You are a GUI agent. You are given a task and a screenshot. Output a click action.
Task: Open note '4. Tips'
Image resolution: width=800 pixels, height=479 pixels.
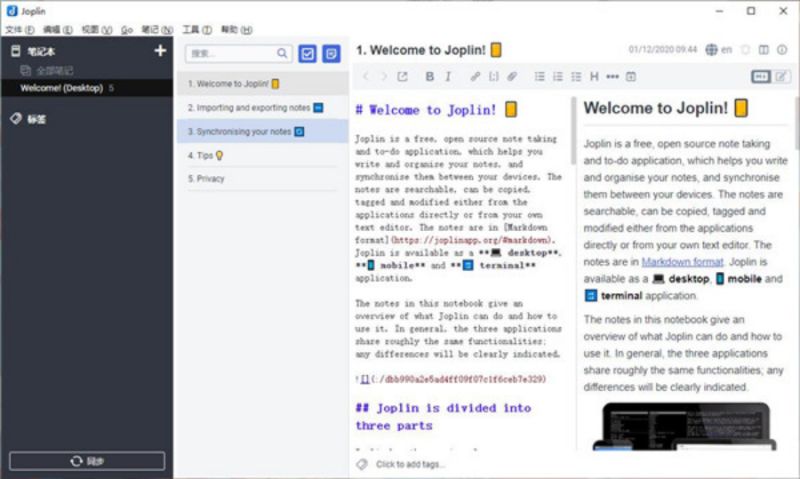tap(263, 155)
